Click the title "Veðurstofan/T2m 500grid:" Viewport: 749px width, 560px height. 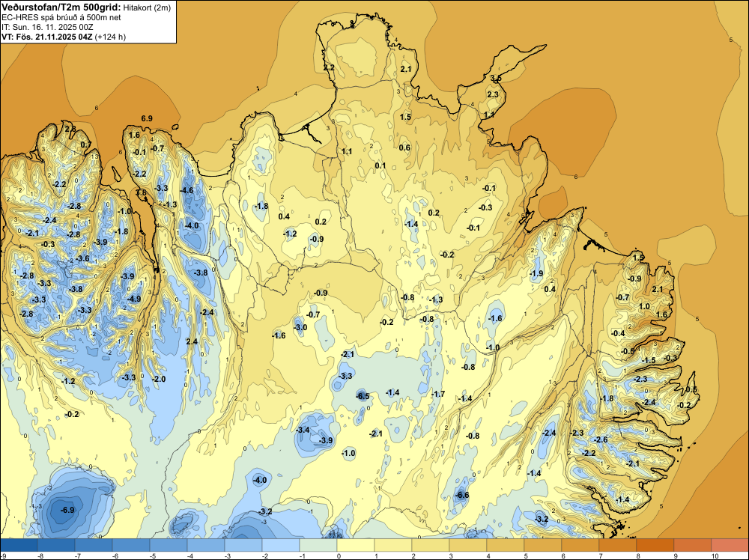[60, 7]
